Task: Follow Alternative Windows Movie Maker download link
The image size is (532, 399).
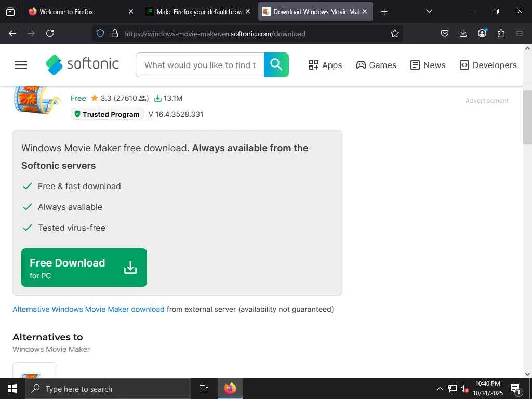Action: [88, 309]
